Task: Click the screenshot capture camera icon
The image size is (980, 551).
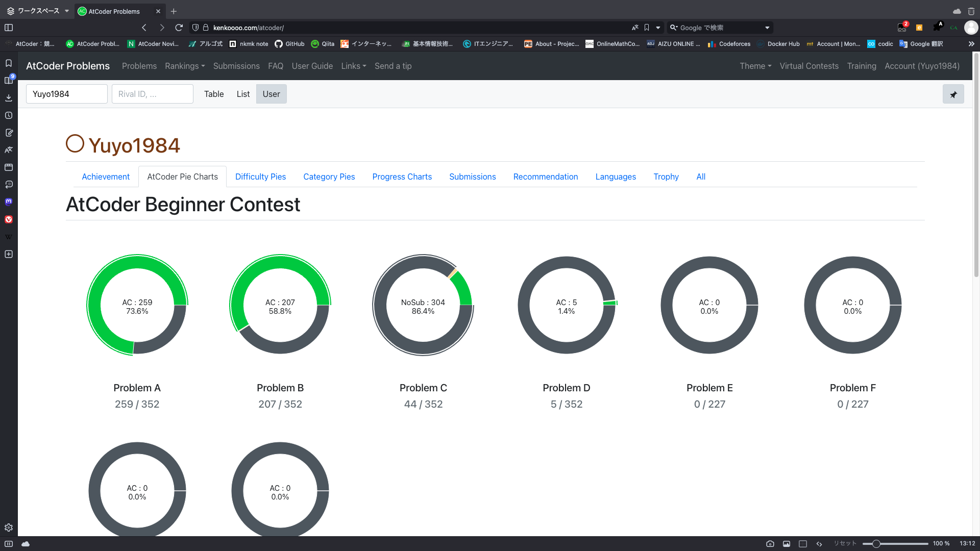Action: [770, 544]
